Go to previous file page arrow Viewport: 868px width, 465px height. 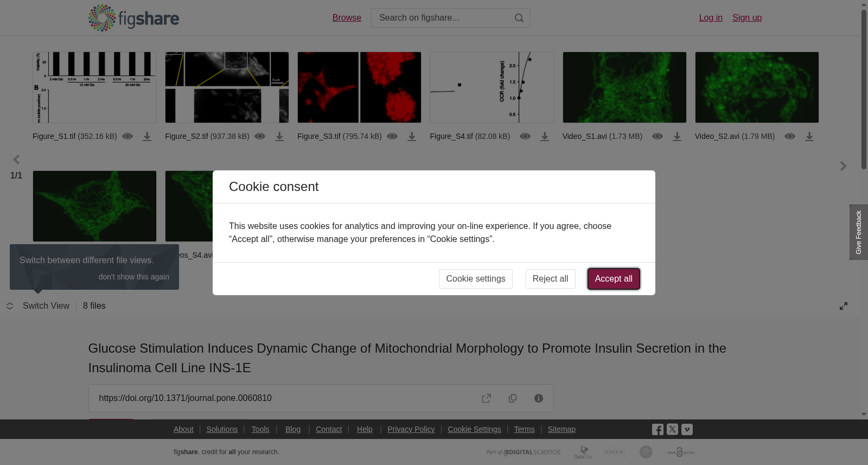pyautogui.click(x=16, y=160)
